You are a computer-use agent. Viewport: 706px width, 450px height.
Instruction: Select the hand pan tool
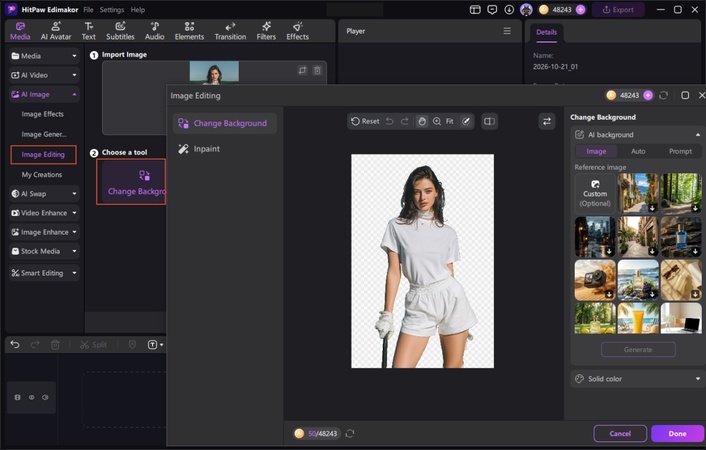click(x=421, y=121)
